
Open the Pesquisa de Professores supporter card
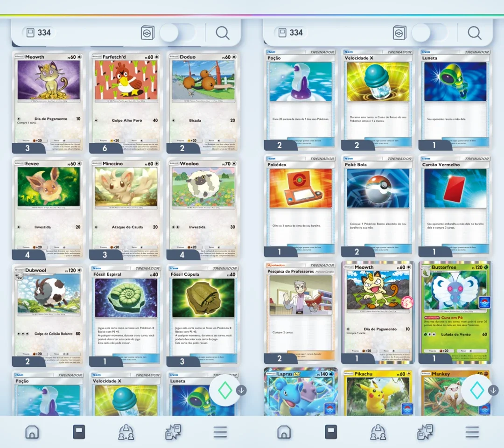[x=301, y=313]
